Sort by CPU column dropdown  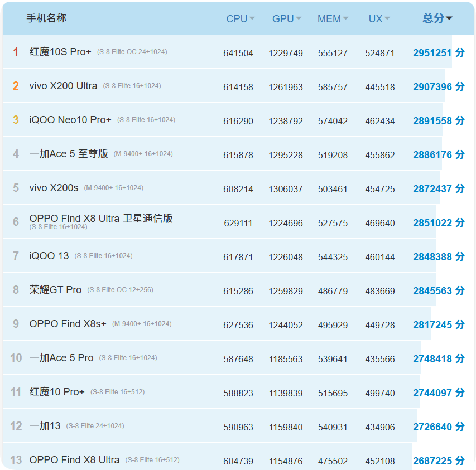[241, 19]
